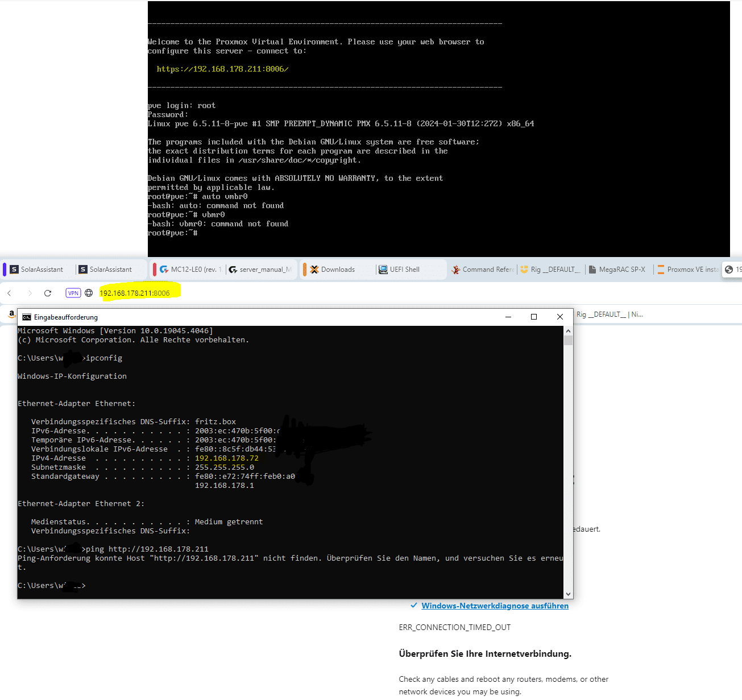Click the fritz.box DNS suffix value
The height and width of the screenshot is (700, 742).
215,422
